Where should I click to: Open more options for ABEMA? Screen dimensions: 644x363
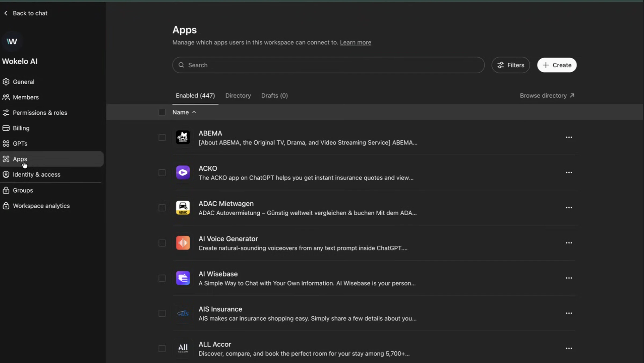pos(569,137)
